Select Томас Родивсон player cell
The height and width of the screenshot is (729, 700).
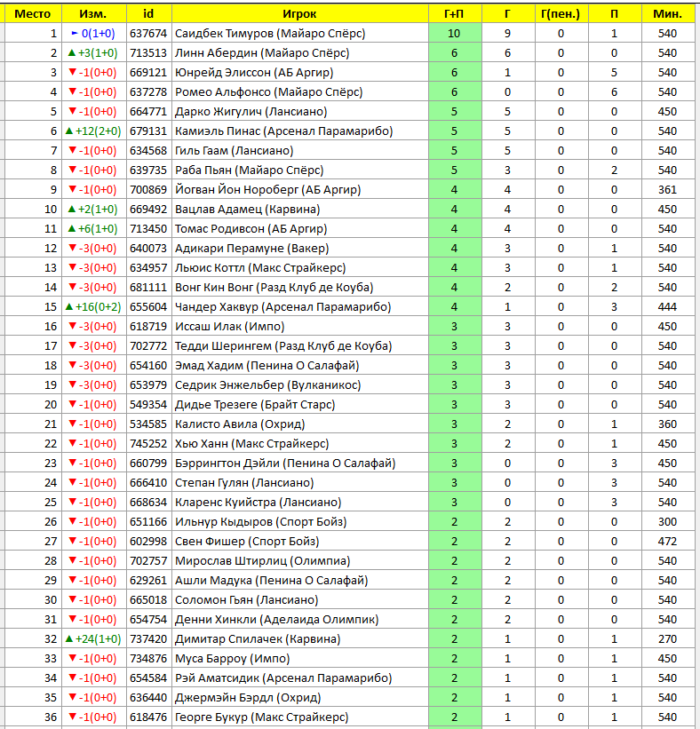[x=300, y=229]
